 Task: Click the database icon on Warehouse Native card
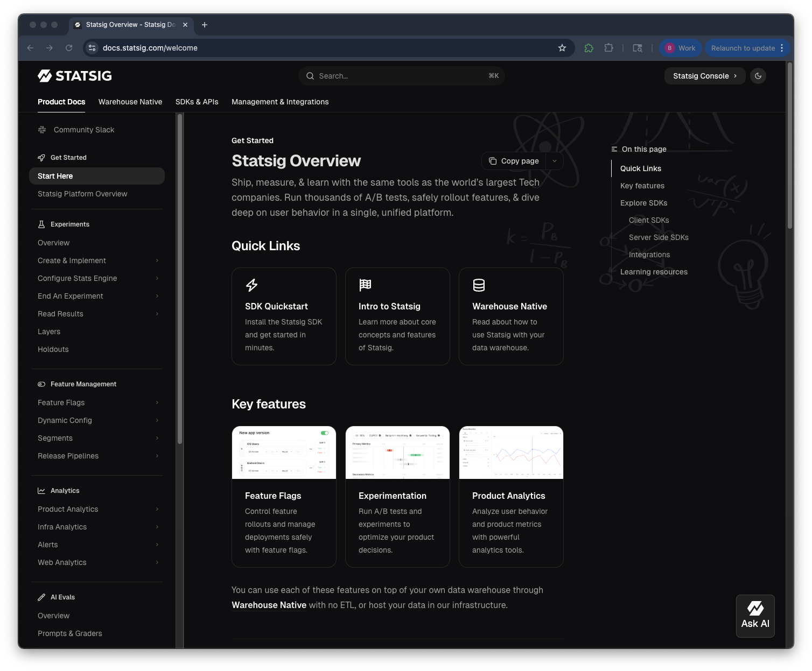point(479,285)
